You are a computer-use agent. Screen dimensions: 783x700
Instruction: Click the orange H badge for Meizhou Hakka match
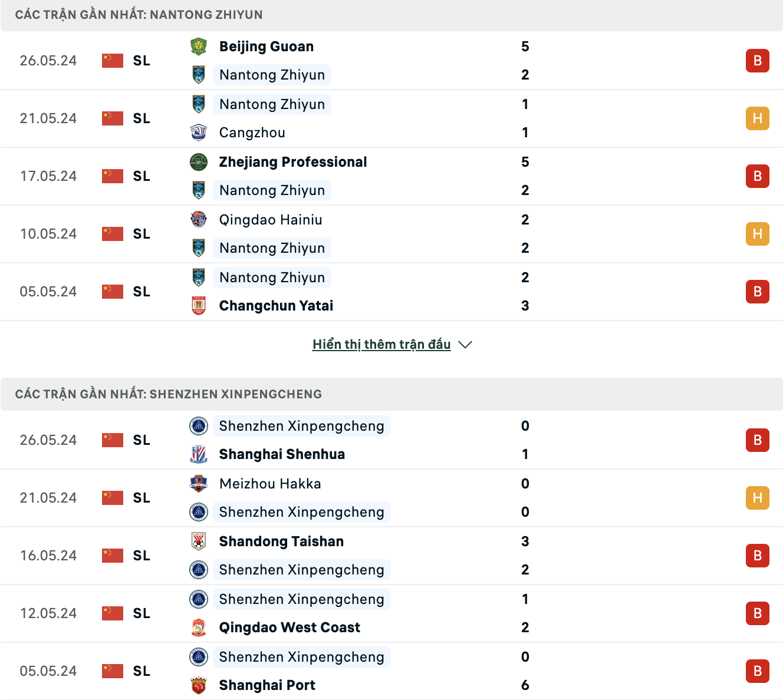(x=758, y=498)
